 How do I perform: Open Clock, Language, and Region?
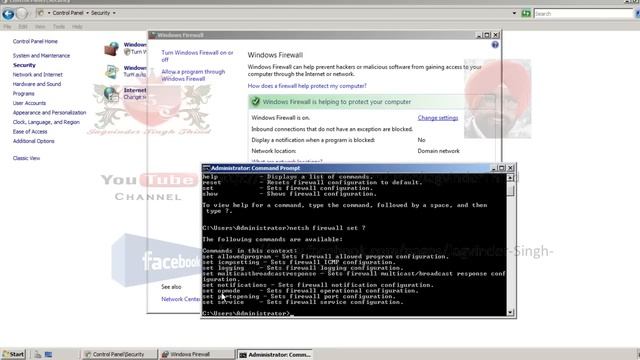[46, 122]
